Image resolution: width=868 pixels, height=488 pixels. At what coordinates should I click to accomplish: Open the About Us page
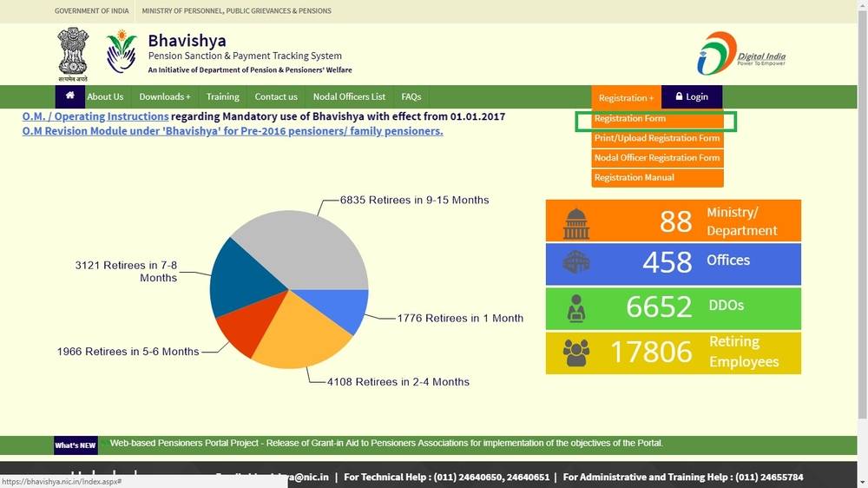click(105, 97)
